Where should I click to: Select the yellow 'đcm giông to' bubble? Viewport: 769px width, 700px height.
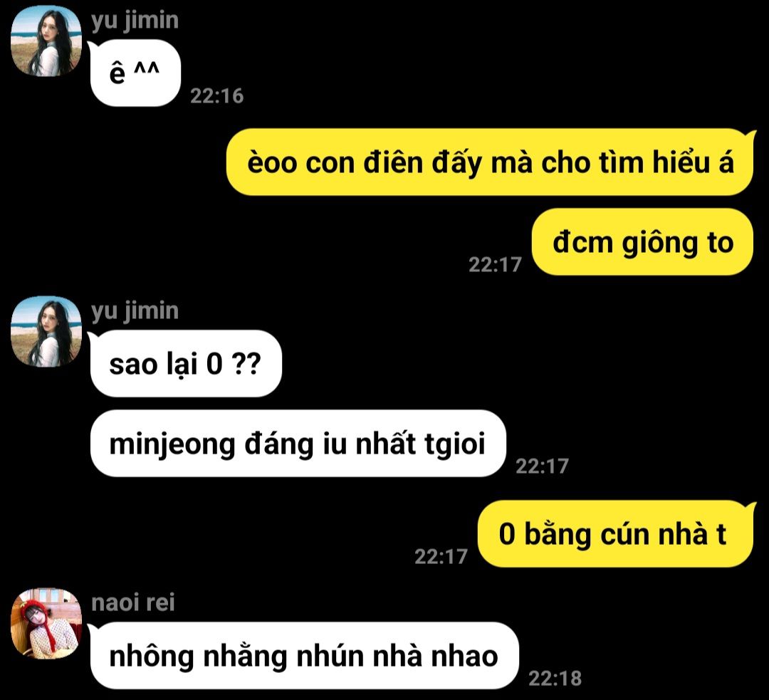642,242
